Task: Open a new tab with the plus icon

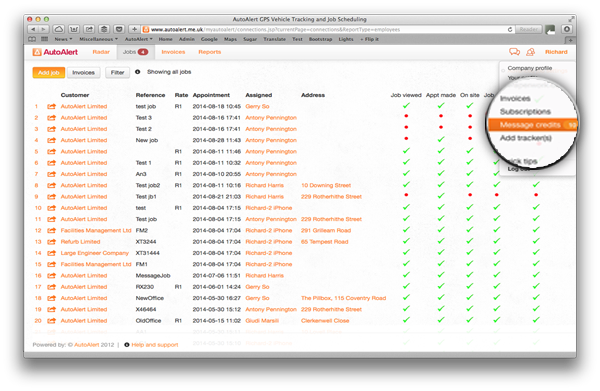Action: coord(570,40)
